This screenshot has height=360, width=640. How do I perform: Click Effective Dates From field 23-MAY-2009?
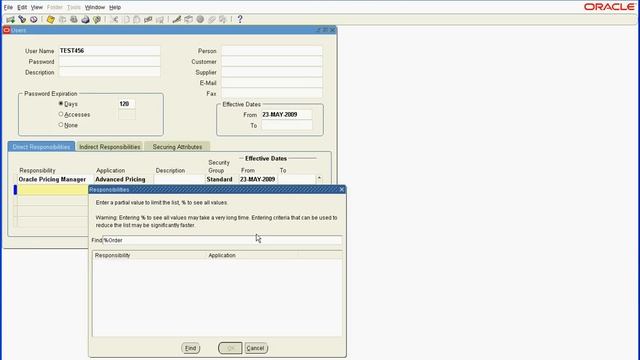[287, 114]
